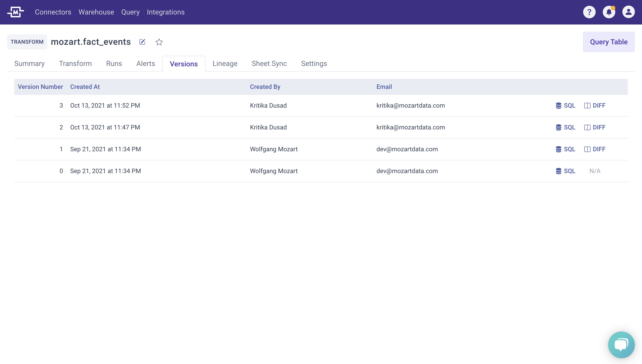Open DIFF for version 1
642x364 pixels.
point(595,149)
